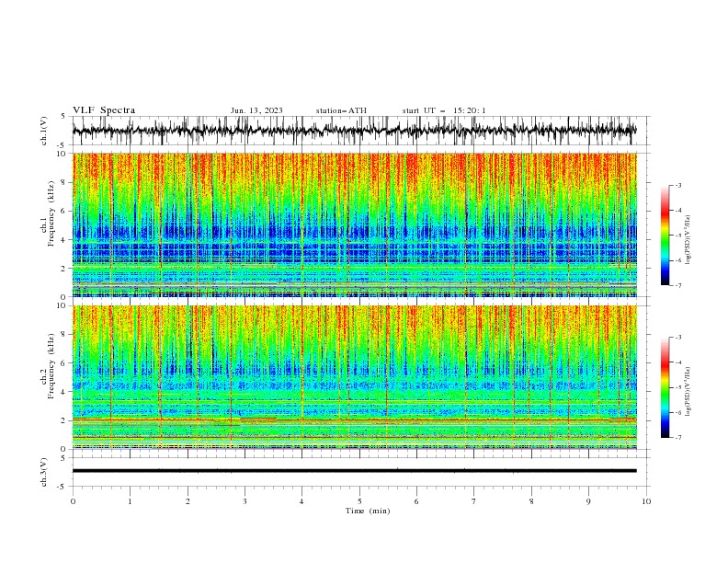
Task: Click the "ch.1(V)" waveform axis label
Action: 44,131
